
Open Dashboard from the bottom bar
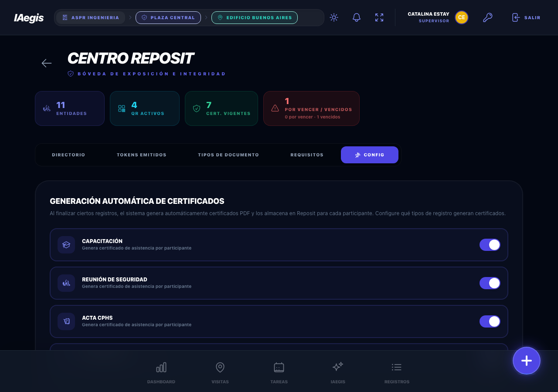(x=161, y=373)
